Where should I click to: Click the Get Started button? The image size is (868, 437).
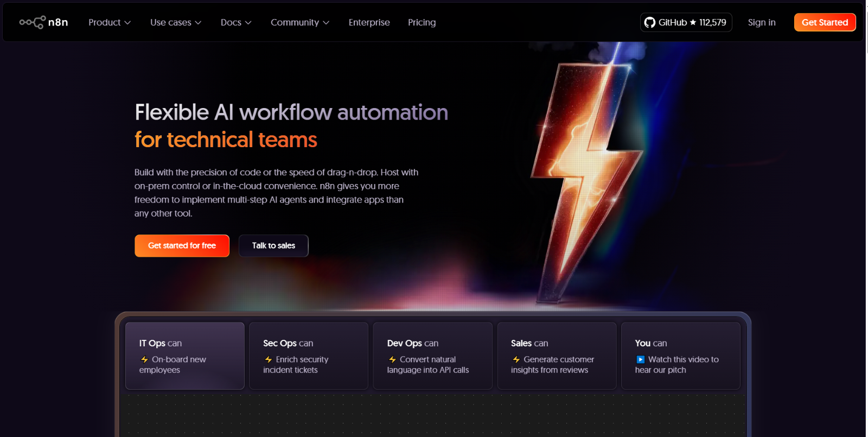click(x=825, y=22)
